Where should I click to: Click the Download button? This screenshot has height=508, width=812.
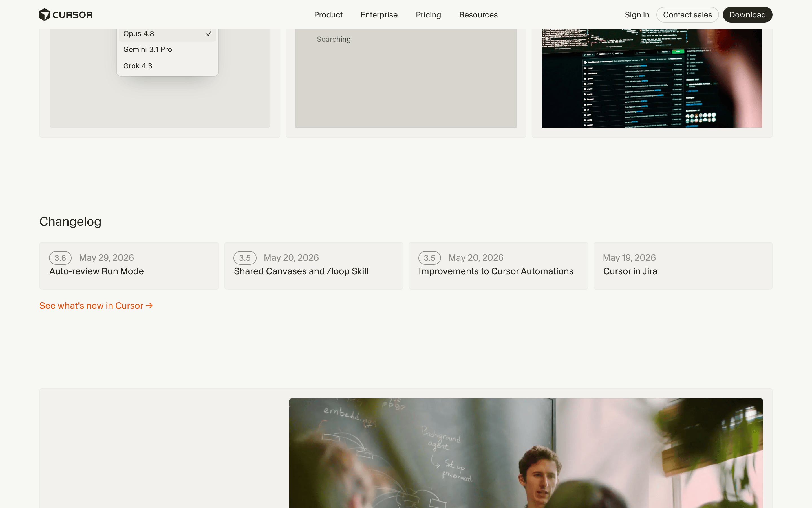[747, 15]
